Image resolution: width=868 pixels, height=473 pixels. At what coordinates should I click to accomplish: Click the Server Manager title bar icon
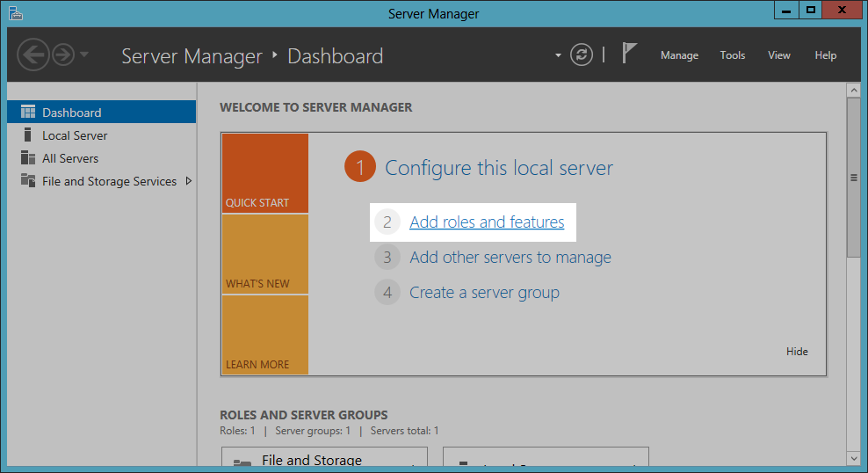tap(16, 13)
